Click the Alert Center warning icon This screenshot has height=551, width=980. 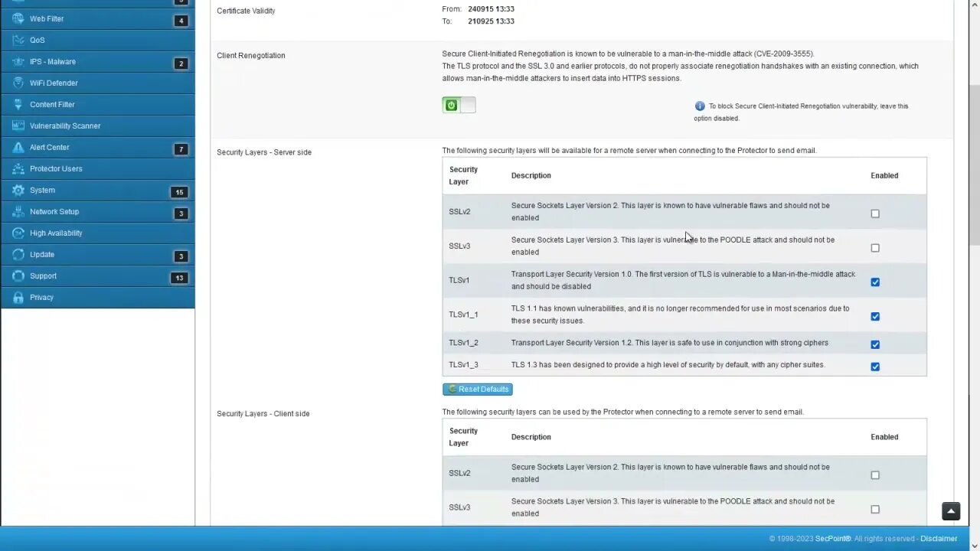pos(18,147)
